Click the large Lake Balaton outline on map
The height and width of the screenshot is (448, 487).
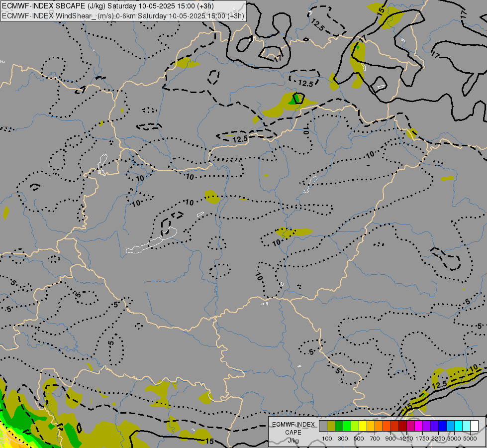tap(152, 240)
